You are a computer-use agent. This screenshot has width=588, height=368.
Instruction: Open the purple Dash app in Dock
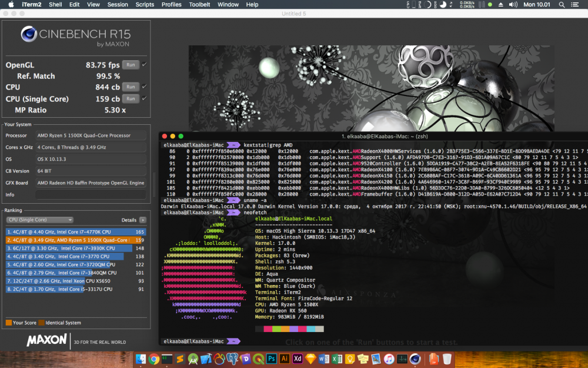[245, 359]
